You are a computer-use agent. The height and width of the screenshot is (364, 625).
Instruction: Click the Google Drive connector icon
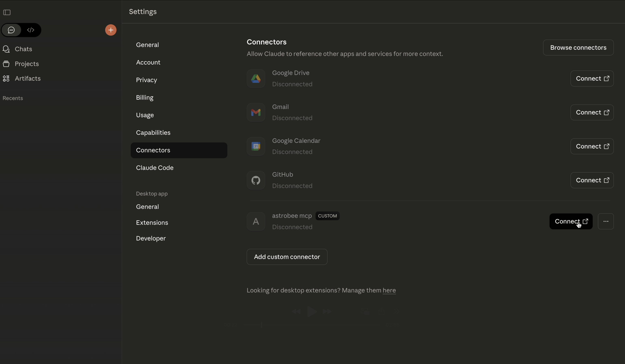256,79
